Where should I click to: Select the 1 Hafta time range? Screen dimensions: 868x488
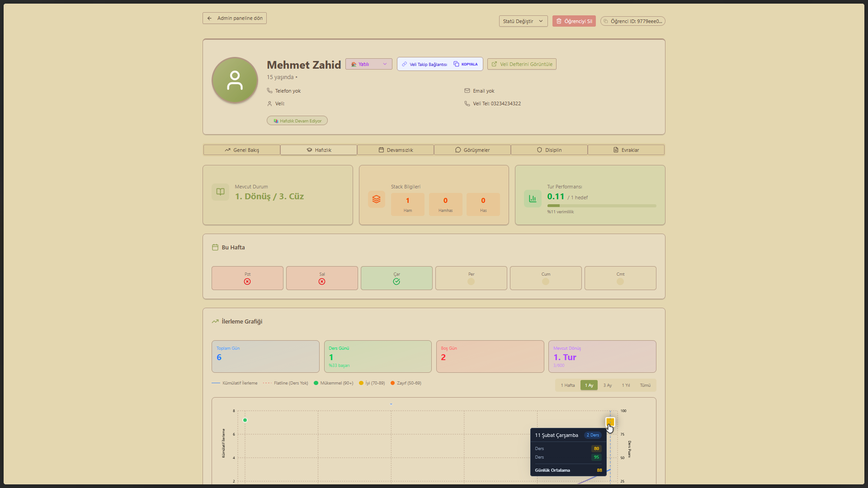pos(568,385)
